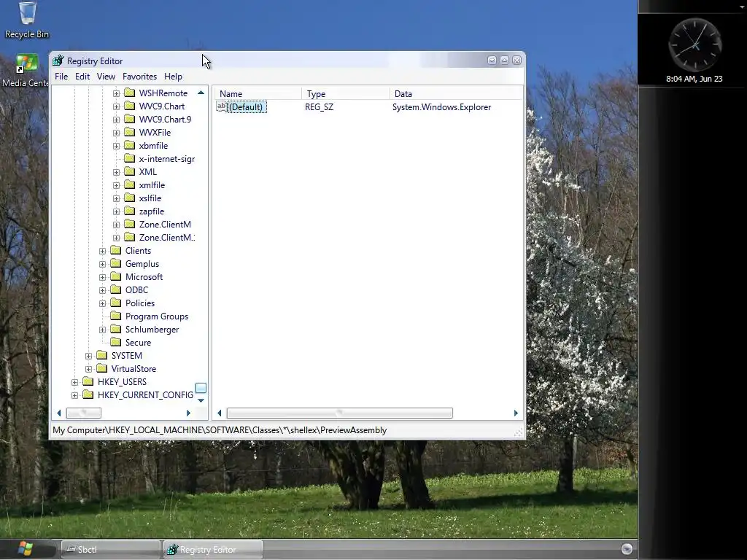This screenshot has height=560, width=747.
Task: Expand the Policies key
Action: point(102,303)
